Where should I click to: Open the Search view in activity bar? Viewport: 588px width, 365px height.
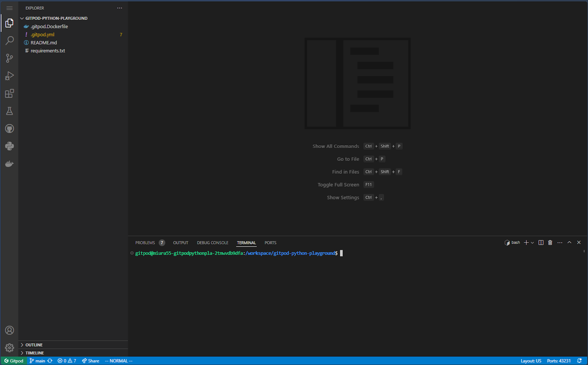[10, 40]
